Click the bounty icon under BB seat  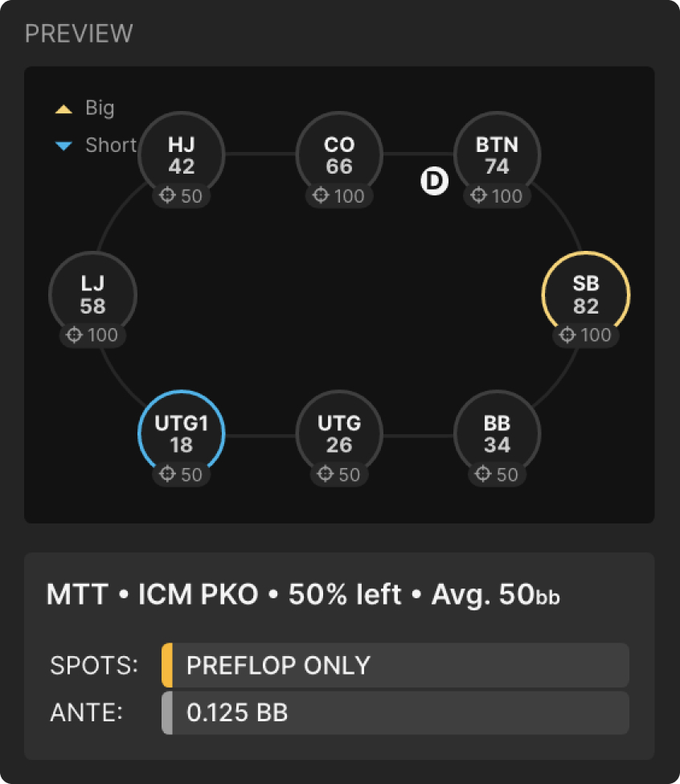pyautogui.click(x=483, y=474)
